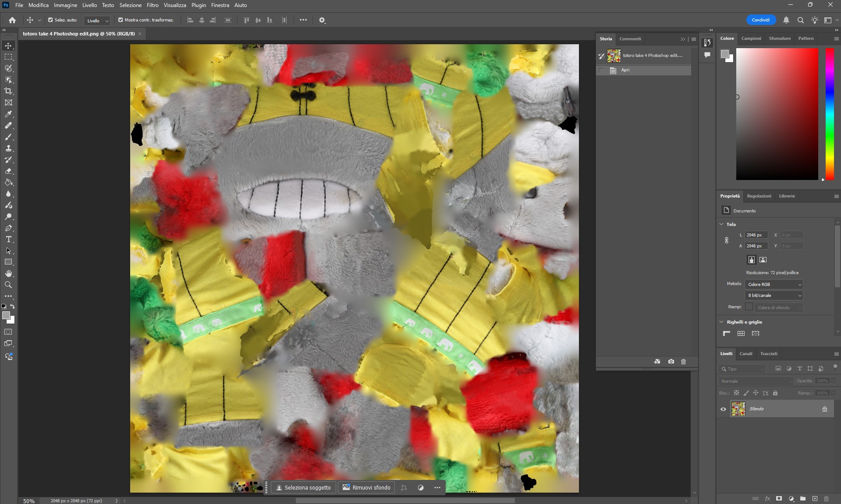This screenshot has width=841, height=504.
Task: Hide the Sfondo layer
Action: (x=723, y=409)
